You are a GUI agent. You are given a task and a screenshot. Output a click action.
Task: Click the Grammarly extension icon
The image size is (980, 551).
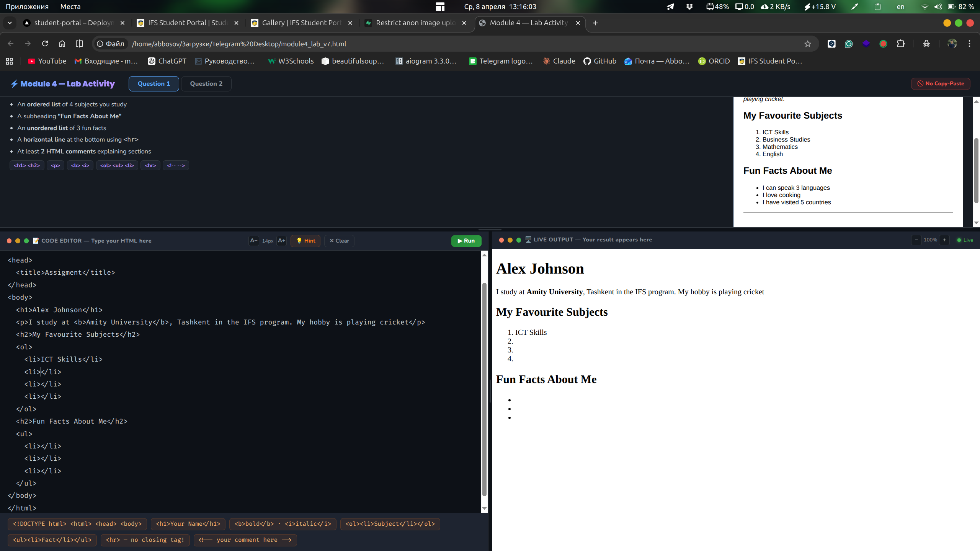click(x=849, y=44)
